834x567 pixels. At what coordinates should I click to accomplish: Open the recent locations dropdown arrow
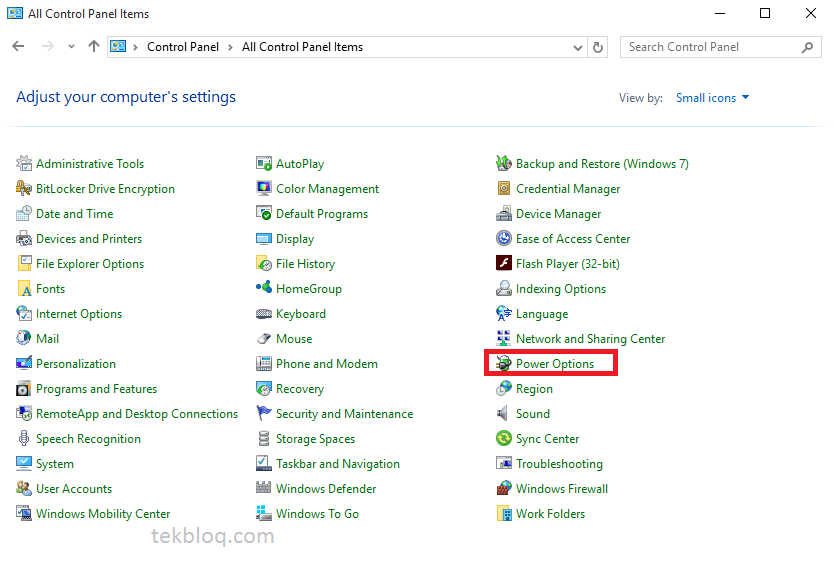tap(71, 47)
